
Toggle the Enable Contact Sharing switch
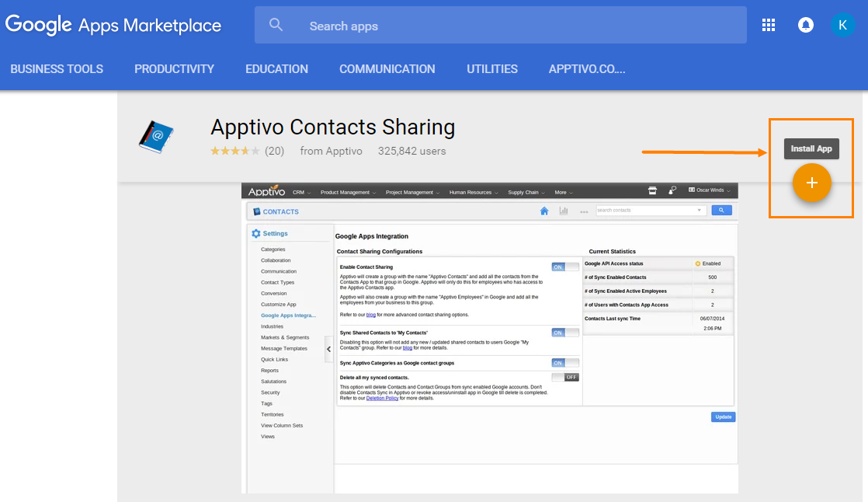[x=565, y=267]
